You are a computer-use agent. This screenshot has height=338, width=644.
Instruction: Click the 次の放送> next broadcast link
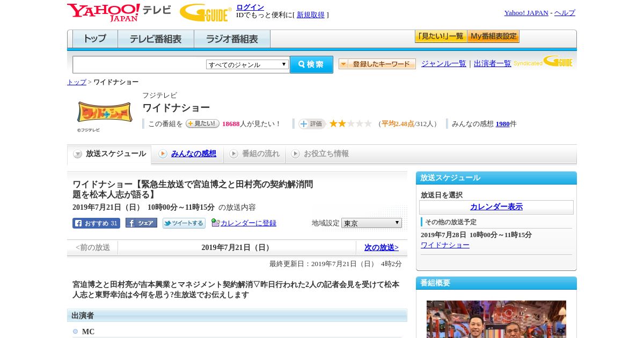coord(382,248)
